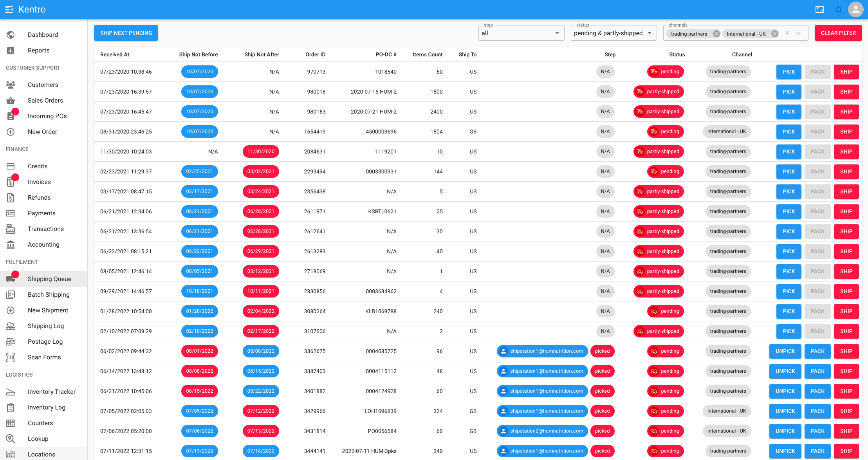The width and height of the screenshot is (868, 460).
Task: Click the Incoming POs sidebar icon
Action: pyautogui.click(x=11, y=116)
